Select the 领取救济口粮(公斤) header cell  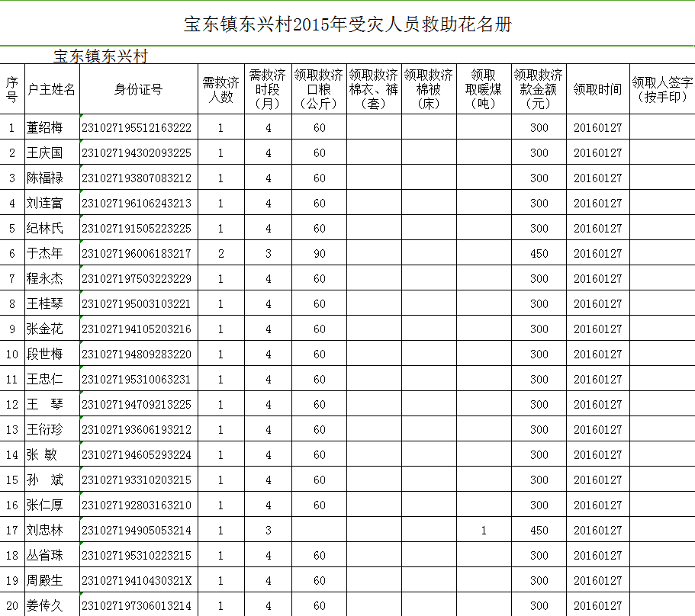point(319,89)
